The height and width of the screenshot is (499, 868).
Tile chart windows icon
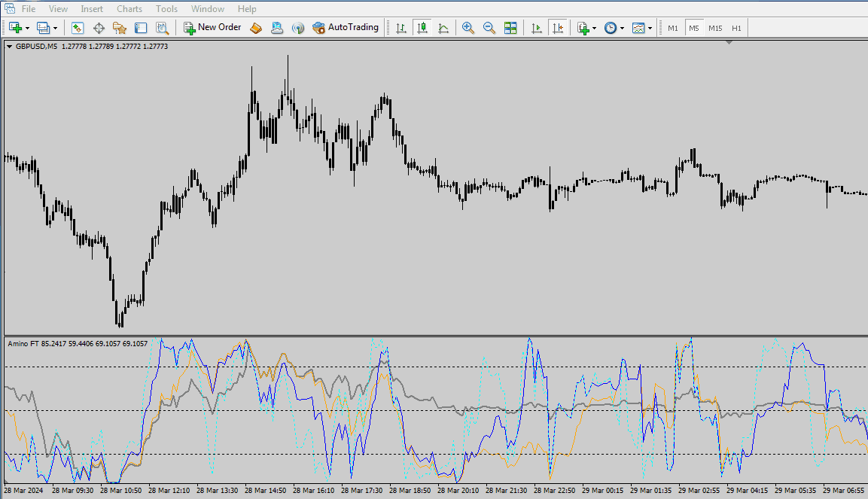tap(510, 28)
